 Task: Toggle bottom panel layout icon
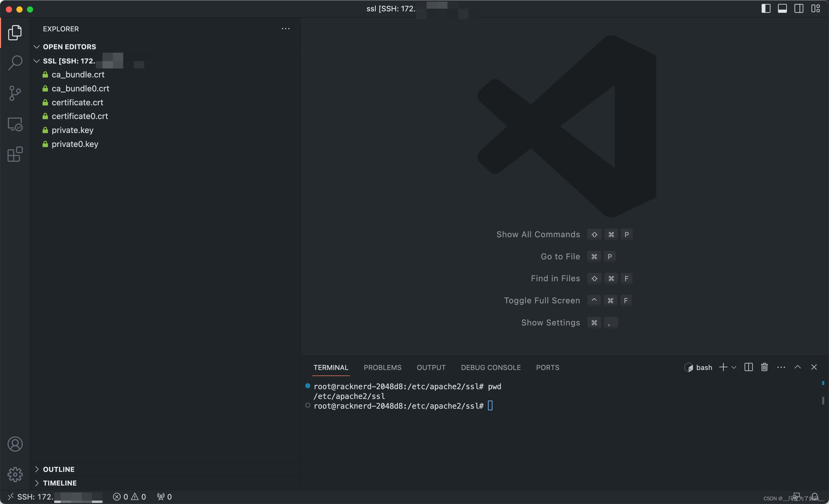point(782,8)
